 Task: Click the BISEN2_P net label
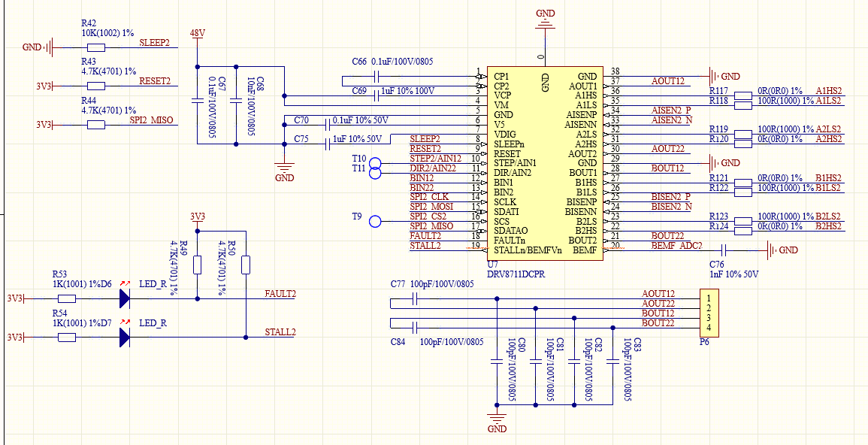(671, 196)
